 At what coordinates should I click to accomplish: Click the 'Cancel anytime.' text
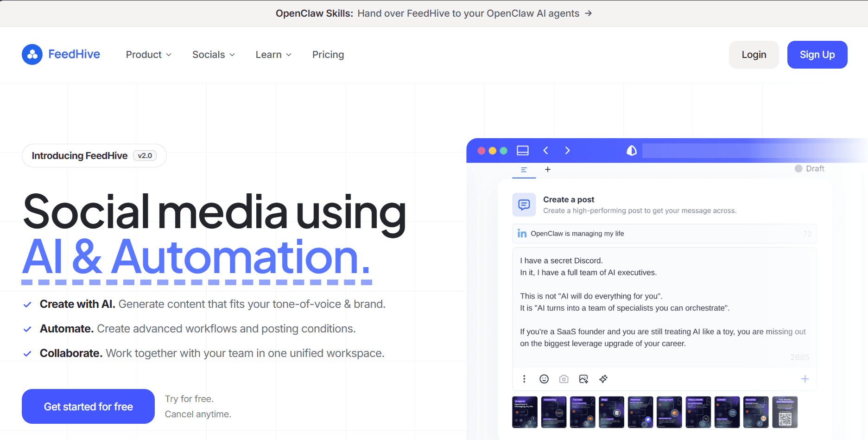coord(198,414)
